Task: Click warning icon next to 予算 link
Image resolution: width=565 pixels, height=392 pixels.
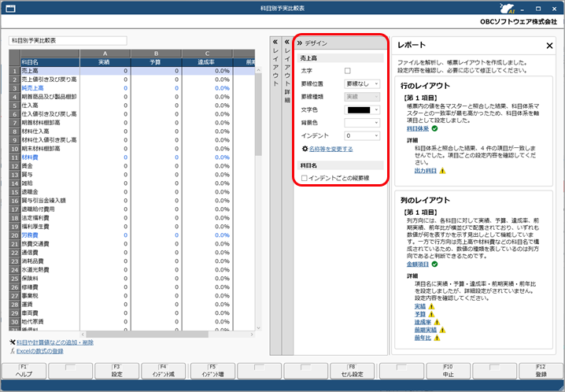Action: point(431,315)
